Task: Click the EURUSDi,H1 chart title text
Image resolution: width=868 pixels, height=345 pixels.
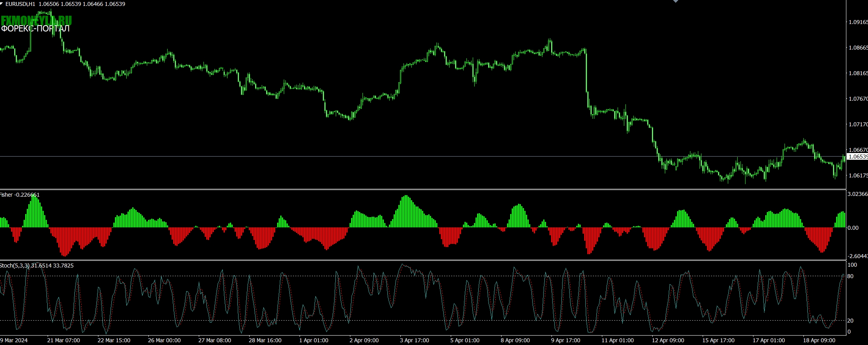Action: [x=20, y=4]
